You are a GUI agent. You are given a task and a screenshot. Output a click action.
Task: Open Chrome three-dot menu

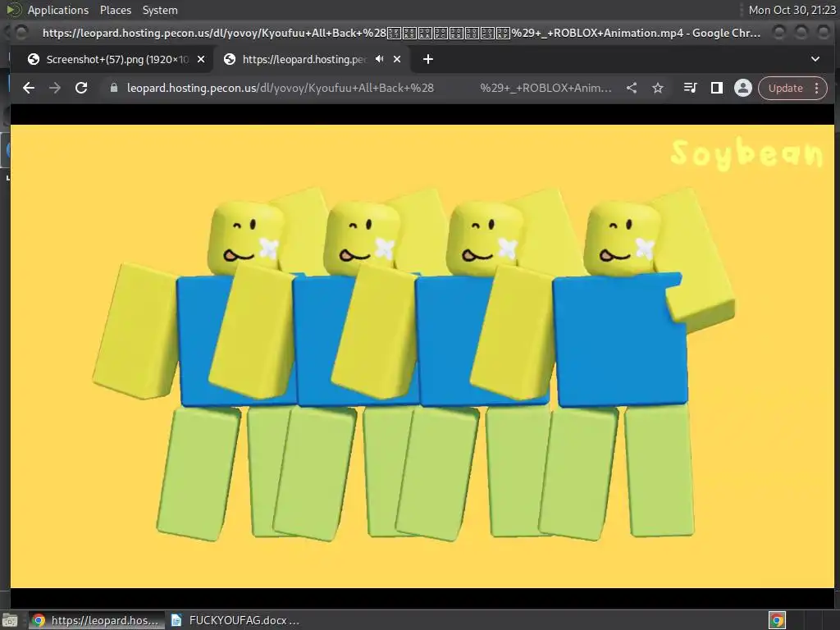(x=817, y=88)
